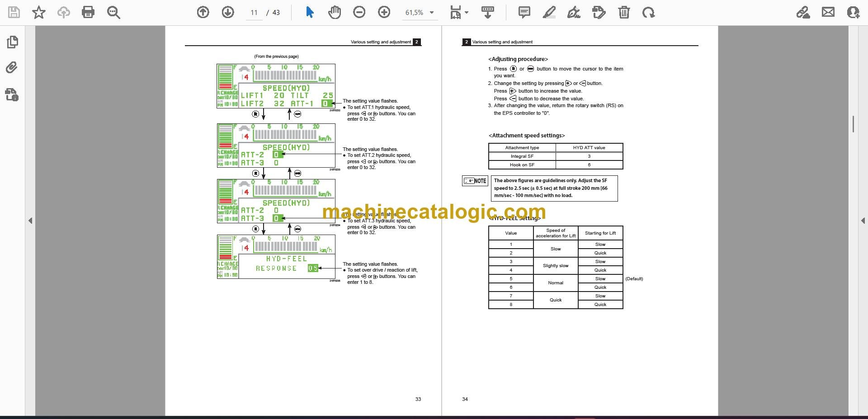Image resolution: width=868 pixels, height=419 pixels.
Task: Toggle scrolling mode tool
Action: click(x=488, y=12)
